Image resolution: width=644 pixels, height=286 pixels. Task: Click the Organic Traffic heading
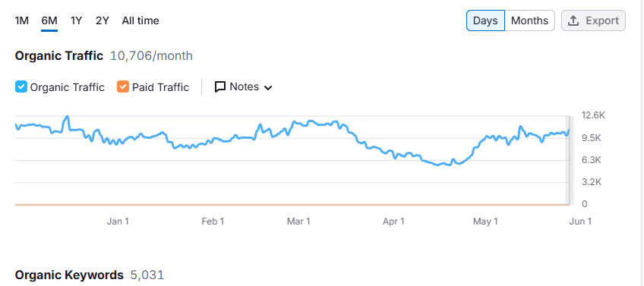point(59,56)
